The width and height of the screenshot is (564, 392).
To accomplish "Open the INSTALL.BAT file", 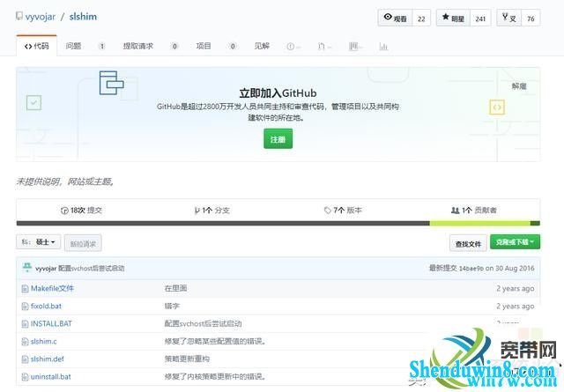I will pyautogui.click(x=51, y=323).
